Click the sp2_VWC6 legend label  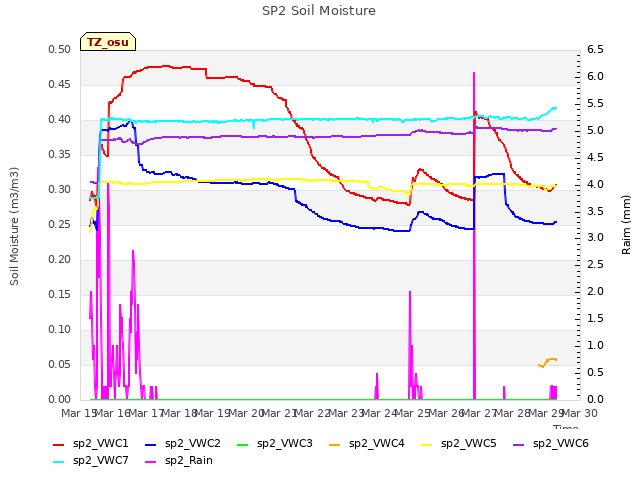point(560,443)
